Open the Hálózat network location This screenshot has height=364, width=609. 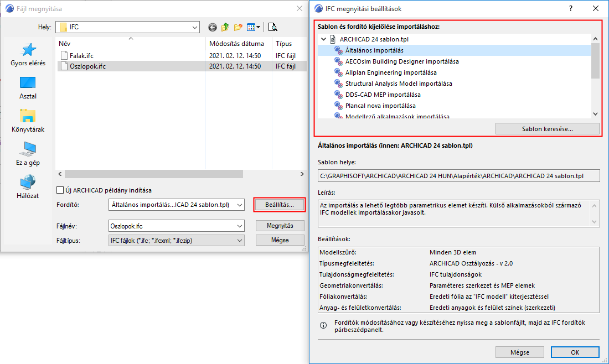coord(28,188)
